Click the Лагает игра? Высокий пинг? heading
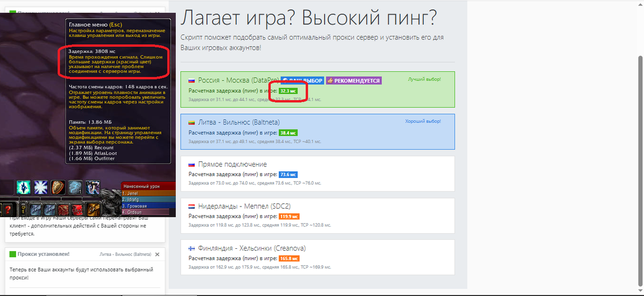This screenshot has height=296, width=644. coord(308,19)
